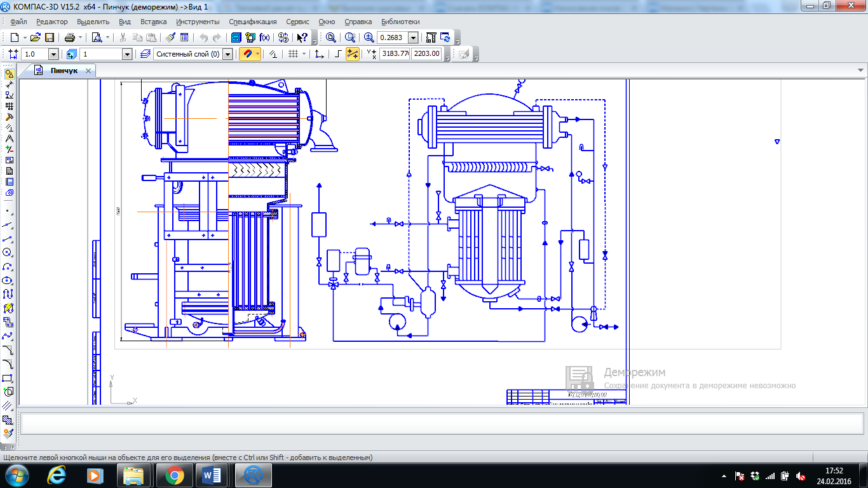Viewport: 868px width, 488px height.
Task: Open the Библиотеки menu
Action: tap(400, 22)
